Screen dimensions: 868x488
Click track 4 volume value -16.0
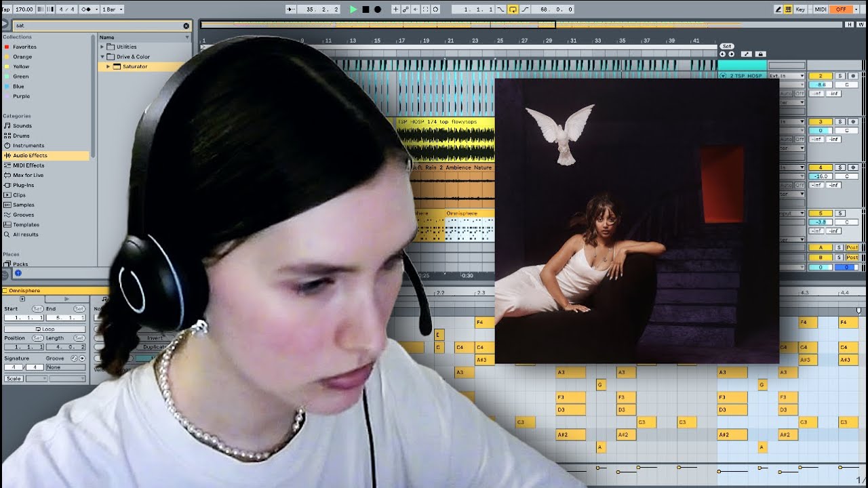click(x=821, y=176)
